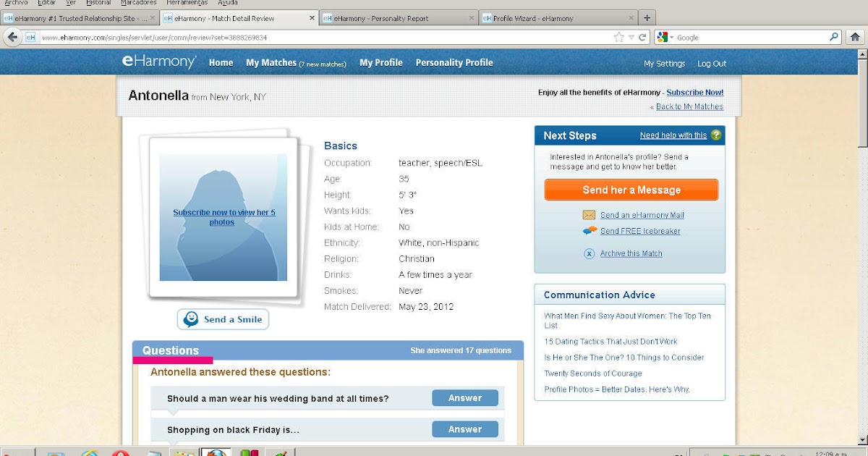Click the Google search input field
This screenshot has height=456, width=868.
[752, 38]
